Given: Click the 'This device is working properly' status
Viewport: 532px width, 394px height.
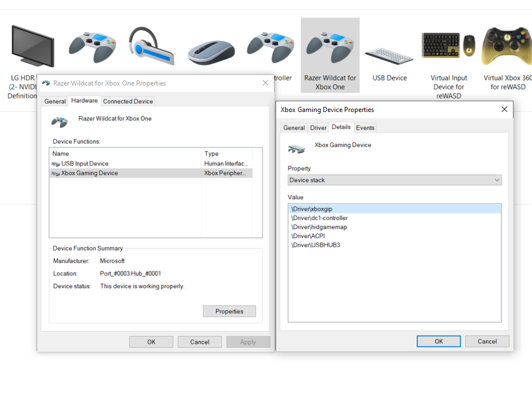Looking at the screenshot, I should click(142, 286).
